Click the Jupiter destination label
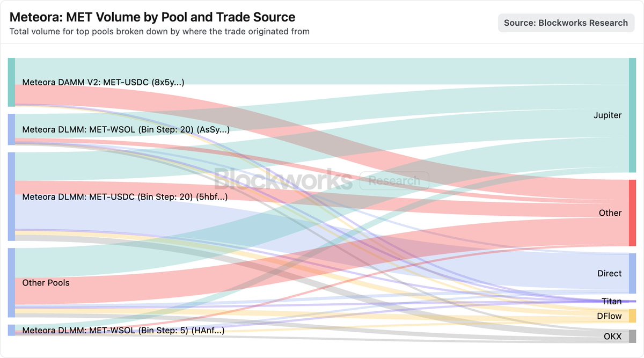 [x=608, y=115]
